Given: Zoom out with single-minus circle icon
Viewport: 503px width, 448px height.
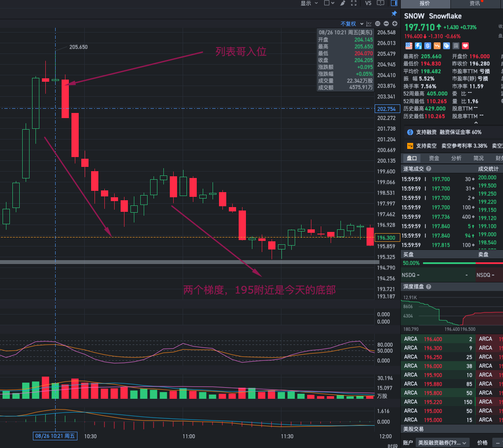Looking at the screenshot, I should [386, 24].
